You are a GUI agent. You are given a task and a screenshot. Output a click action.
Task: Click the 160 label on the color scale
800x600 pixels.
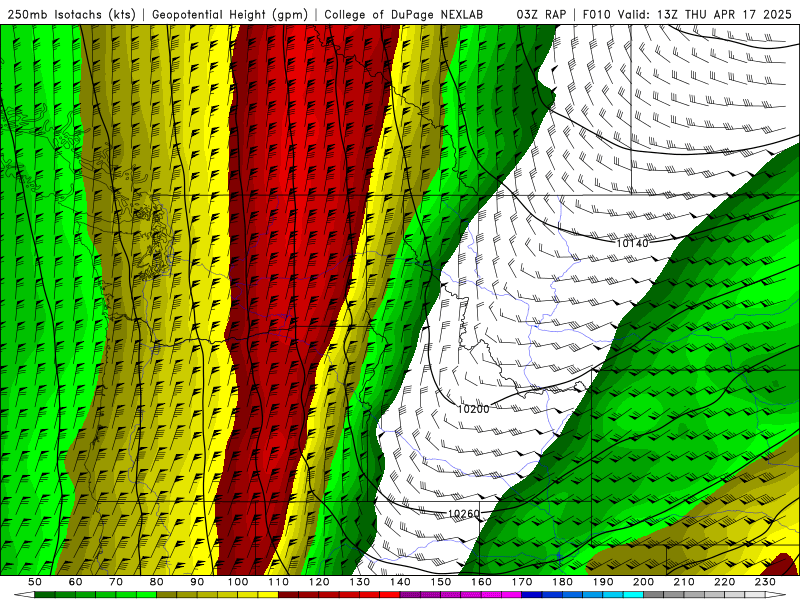coord(481,582)
